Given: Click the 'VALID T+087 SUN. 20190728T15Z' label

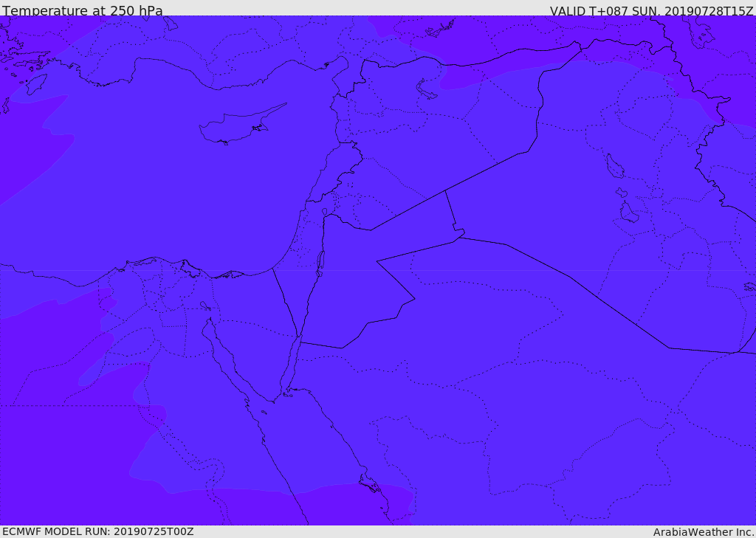Looking at the screenshot, I should pos(651,10).
